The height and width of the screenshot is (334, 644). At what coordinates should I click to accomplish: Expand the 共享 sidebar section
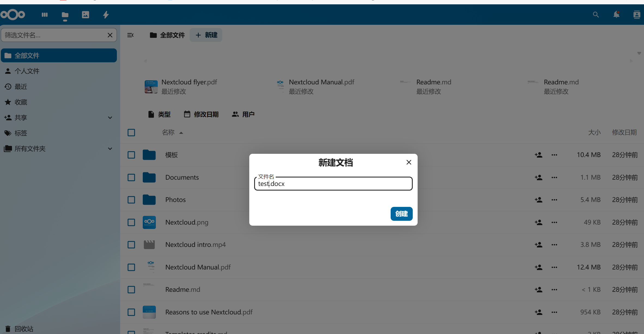click(x=110, y=118)
